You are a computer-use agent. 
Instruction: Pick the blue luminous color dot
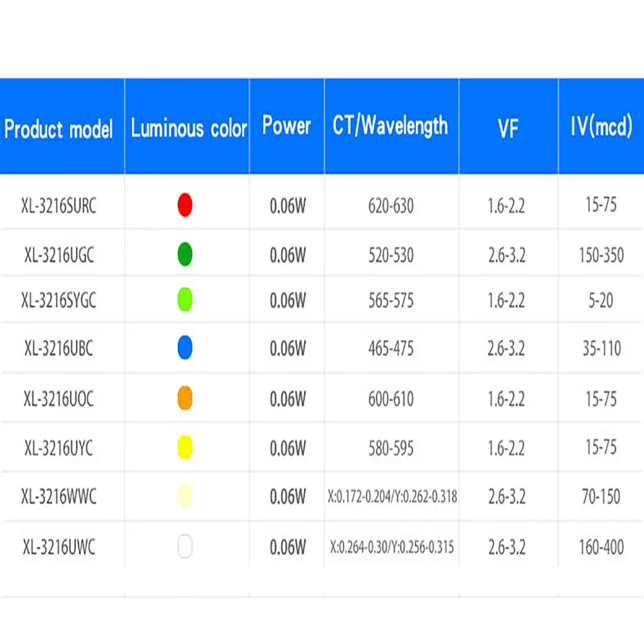(185, 348)
